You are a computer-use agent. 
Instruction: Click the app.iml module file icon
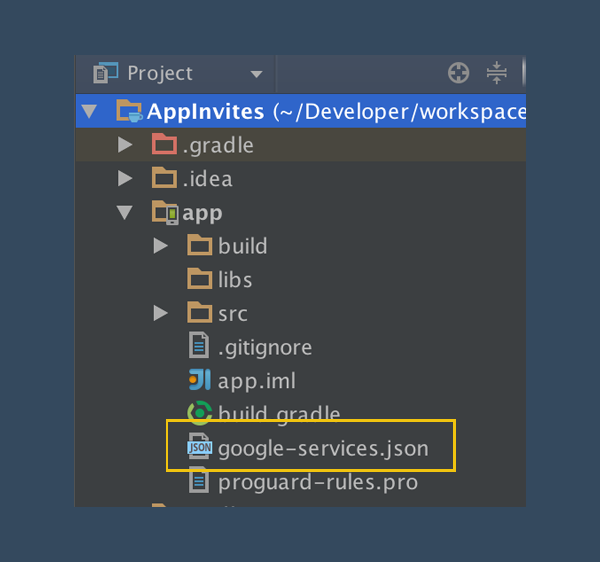click(200, 380)
